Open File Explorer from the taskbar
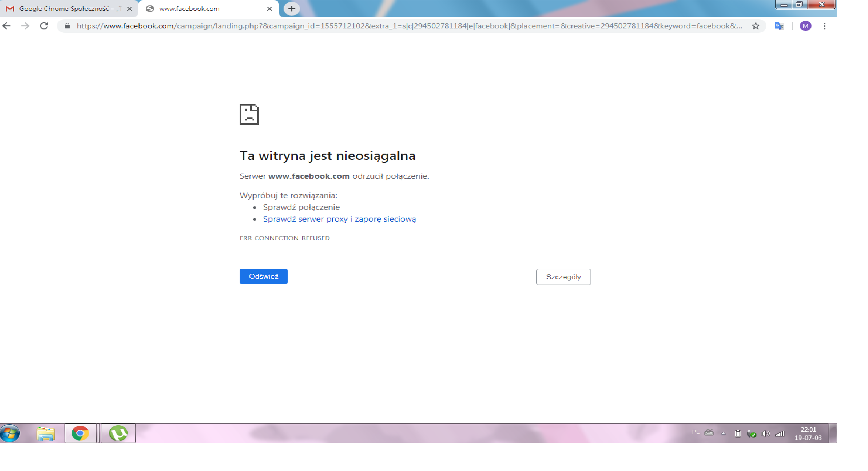Viewport: 868px width, 471px height. tap(46, 433)
